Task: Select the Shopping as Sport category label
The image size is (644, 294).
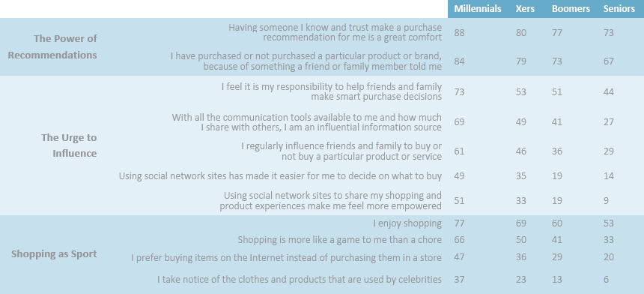Action: (x=54, y=253)
